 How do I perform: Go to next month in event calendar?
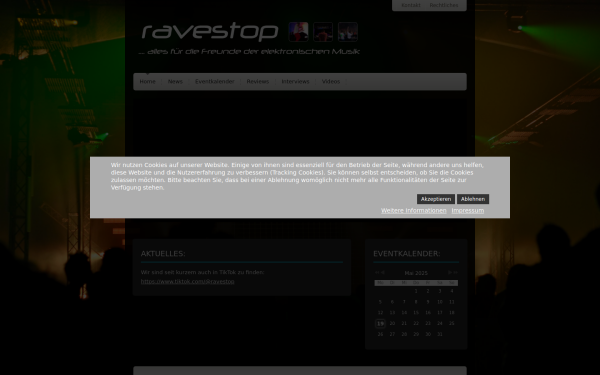450,272
